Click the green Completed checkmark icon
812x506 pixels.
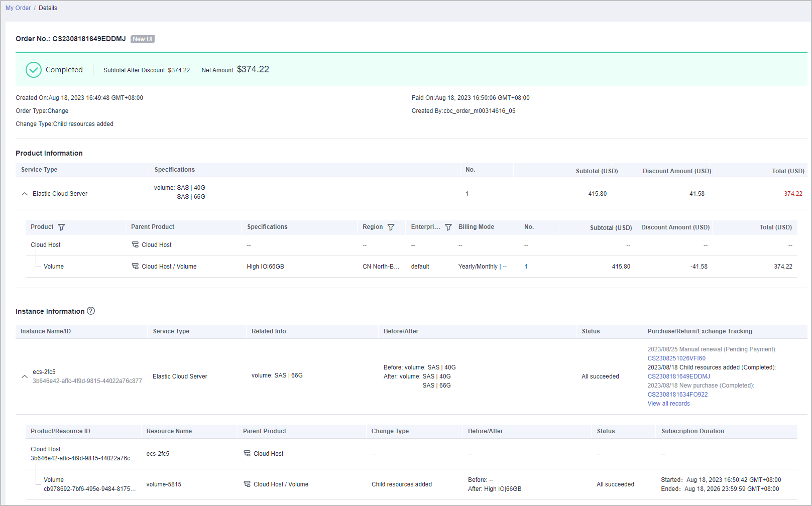(x=34, y=70)
